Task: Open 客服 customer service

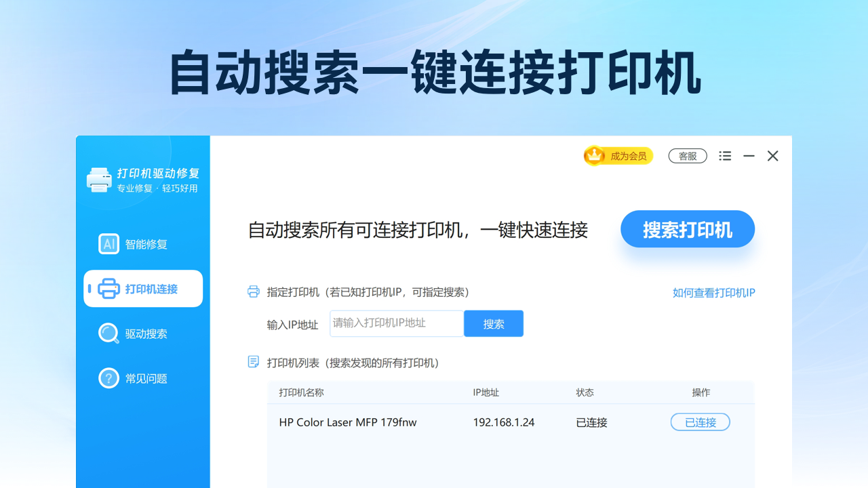Action: pyautogui.click(x=688, y=156)
